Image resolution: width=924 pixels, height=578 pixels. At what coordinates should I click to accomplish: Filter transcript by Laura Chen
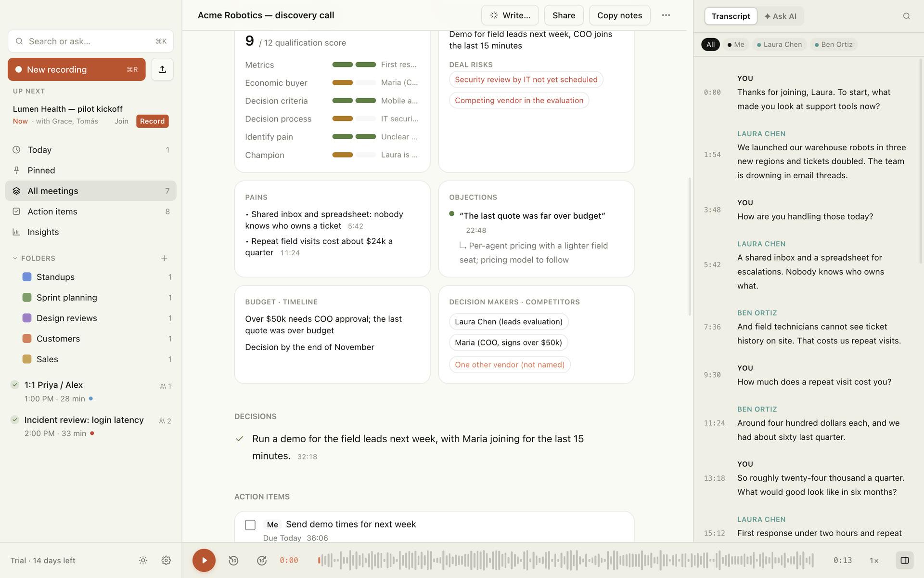[x=780, y=45]
